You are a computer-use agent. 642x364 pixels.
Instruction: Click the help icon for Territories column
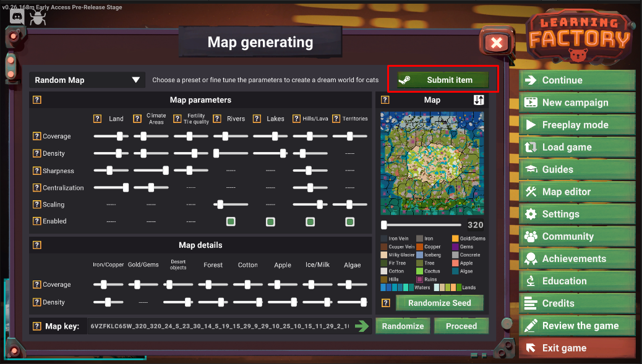point(336,119)
